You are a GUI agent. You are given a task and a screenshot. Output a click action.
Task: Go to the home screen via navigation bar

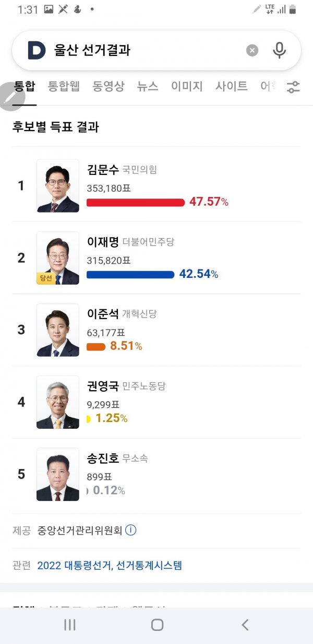coord(157,625)
